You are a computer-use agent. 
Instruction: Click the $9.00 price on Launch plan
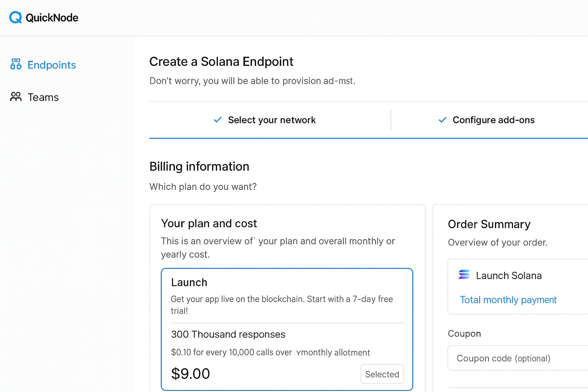point(190,374)
